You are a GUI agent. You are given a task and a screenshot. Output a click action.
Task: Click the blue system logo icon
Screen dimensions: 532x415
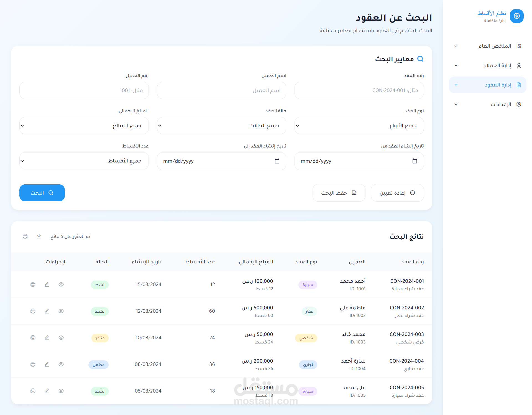(x=516, y=16)
